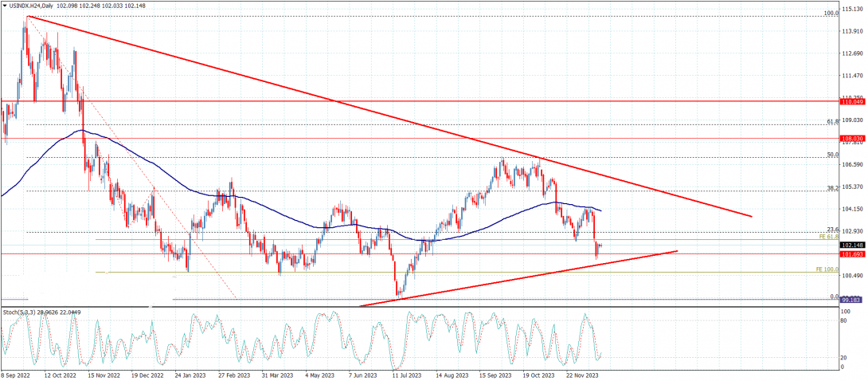The width and height of the screenshot is (868, 381).
Task: Click the 23.6 Fibonacci retracement label
Action: 833,229
